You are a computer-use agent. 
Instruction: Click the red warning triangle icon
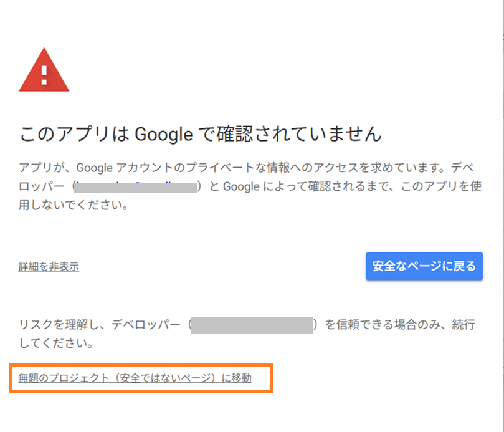pos(44,70)
